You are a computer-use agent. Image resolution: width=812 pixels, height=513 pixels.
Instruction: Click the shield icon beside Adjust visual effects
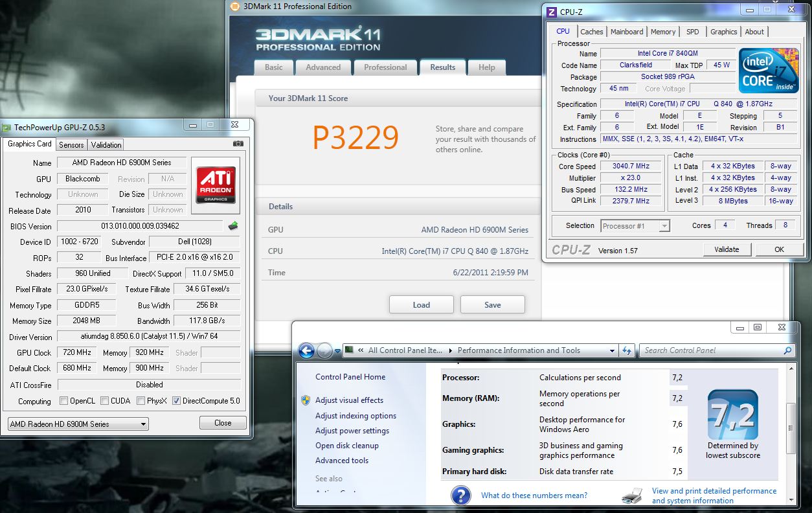tap(306, 400)
